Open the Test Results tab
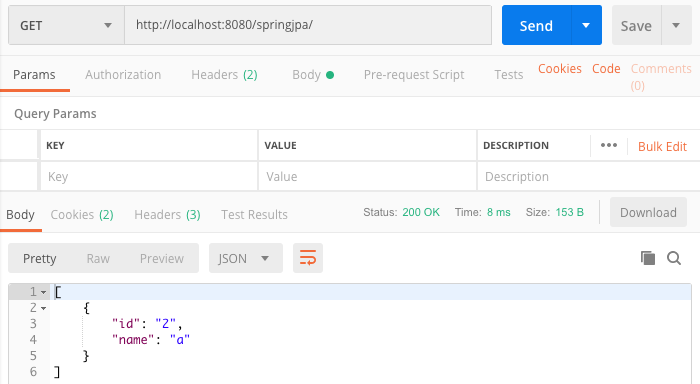Screen dimensions: 700x384 tap(254, 215)
